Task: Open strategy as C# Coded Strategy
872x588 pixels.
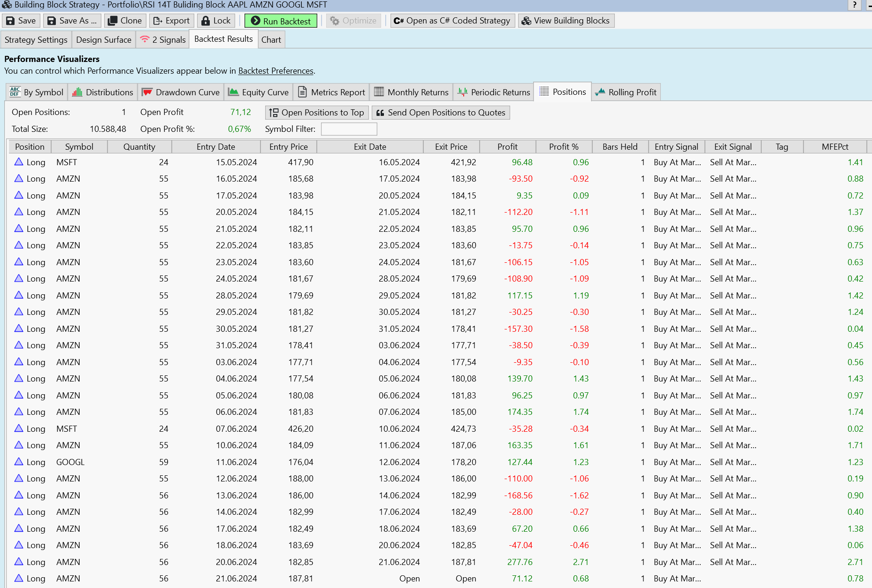Action: (x=452, y=21)
